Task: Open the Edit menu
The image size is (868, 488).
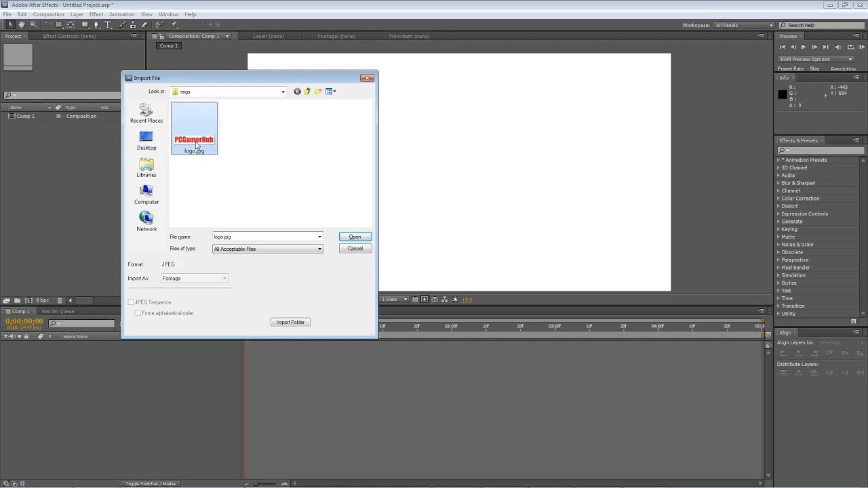Action: click(22, 14)
